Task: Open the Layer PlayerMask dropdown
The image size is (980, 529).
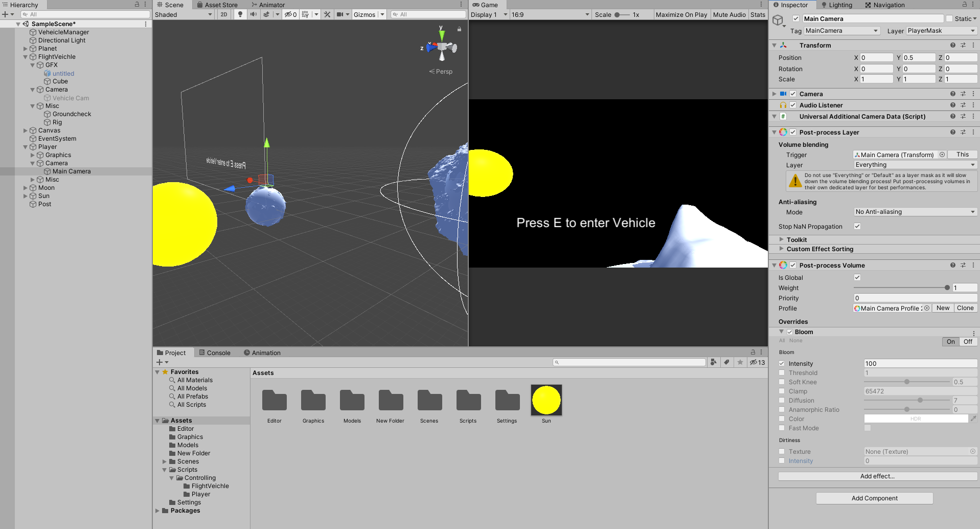Action: [x=942, y=31]
